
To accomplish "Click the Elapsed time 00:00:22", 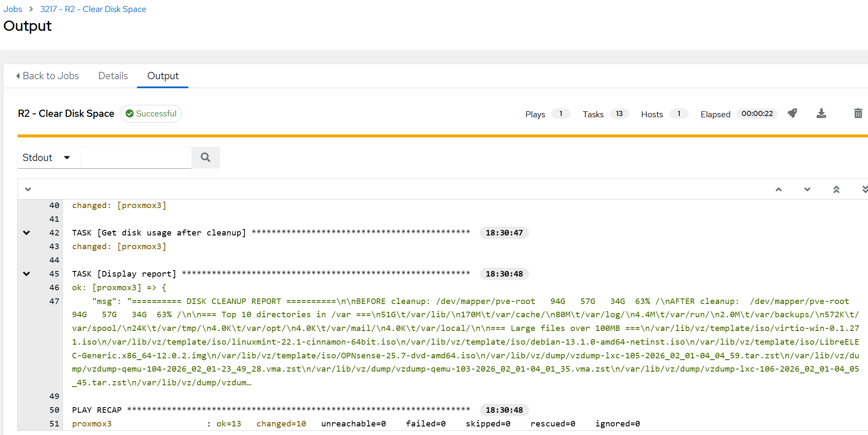I will [757, 113].
